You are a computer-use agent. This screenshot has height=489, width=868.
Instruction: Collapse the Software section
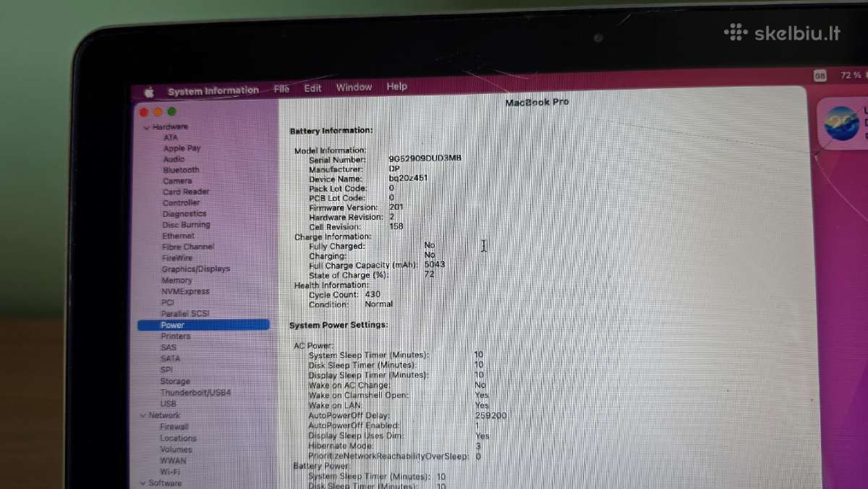click(x=142, y=483)
